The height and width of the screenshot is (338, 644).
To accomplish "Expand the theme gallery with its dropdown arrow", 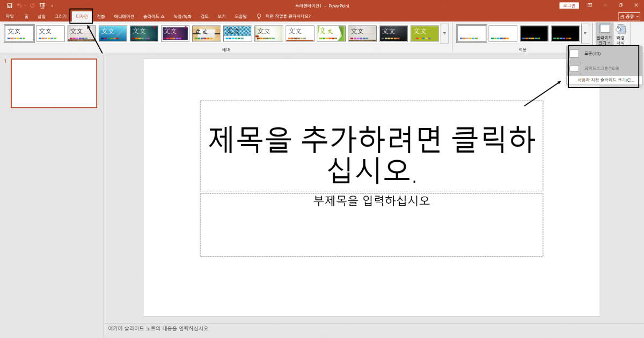I will 445,33.
